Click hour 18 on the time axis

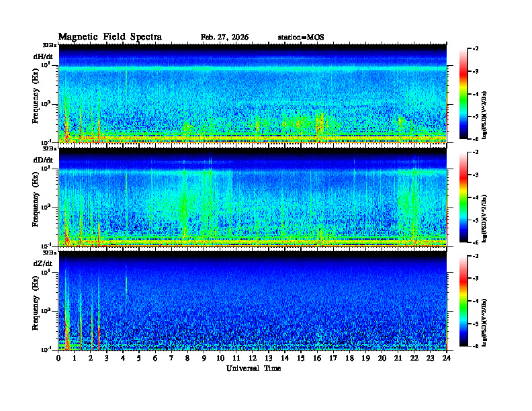pyautogui.click(x=349, y=359)
